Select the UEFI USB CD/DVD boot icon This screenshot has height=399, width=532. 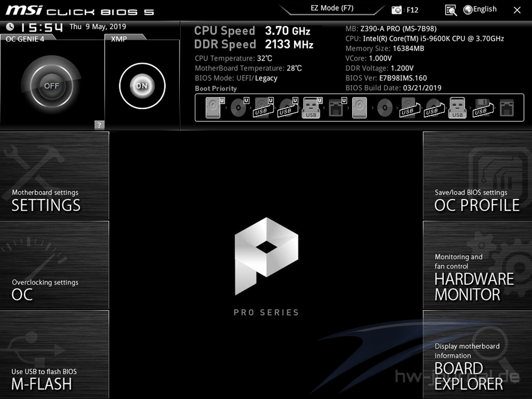coord(288,108)
